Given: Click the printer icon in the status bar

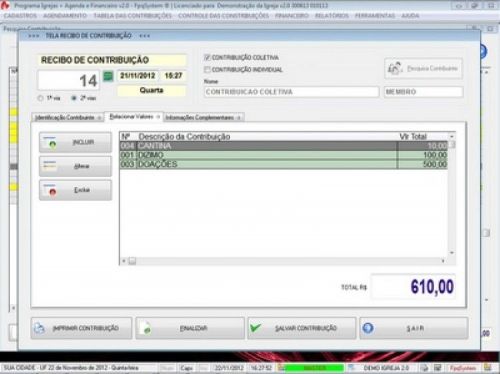Looking at the screenshot, I should pos(424,368).
